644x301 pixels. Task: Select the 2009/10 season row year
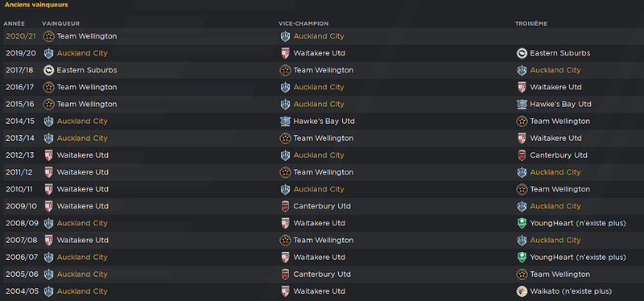(x=22, y=206)
